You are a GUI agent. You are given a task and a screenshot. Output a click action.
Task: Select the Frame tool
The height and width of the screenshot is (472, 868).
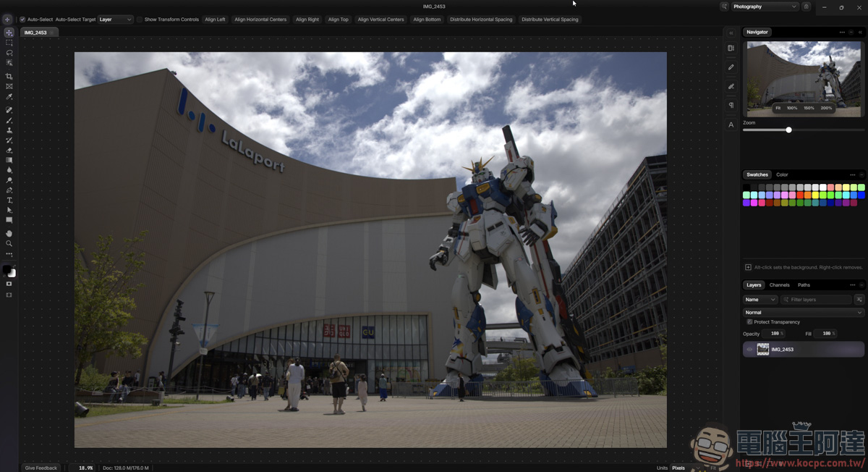coord(9,86)
